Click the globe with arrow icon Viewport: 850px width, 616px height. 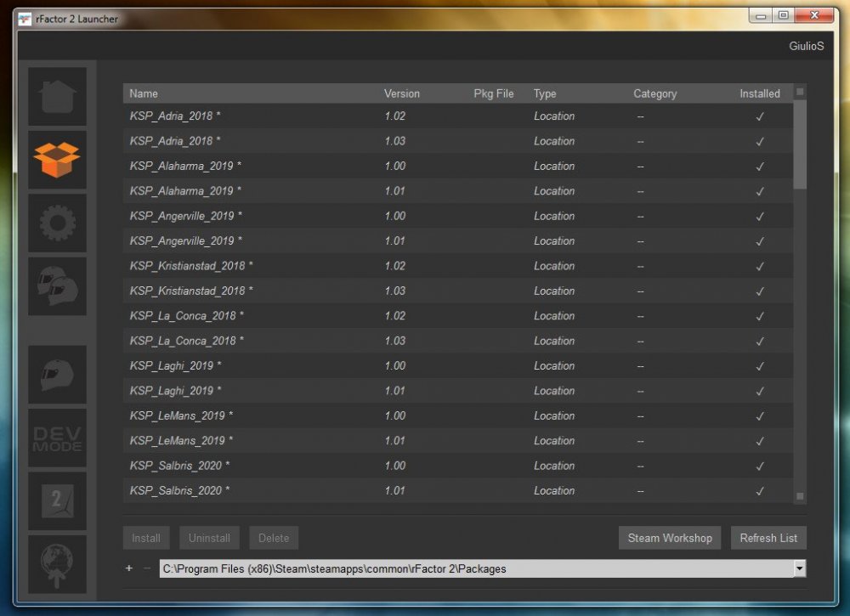click(x=58, y=564)
